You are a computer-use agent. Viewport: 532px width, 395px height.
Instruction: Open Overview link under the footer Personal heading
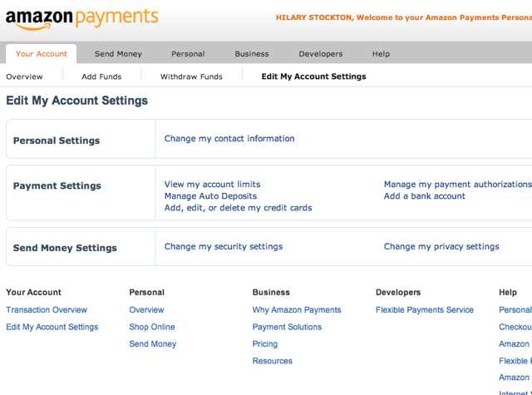click(x=146, y=310)
